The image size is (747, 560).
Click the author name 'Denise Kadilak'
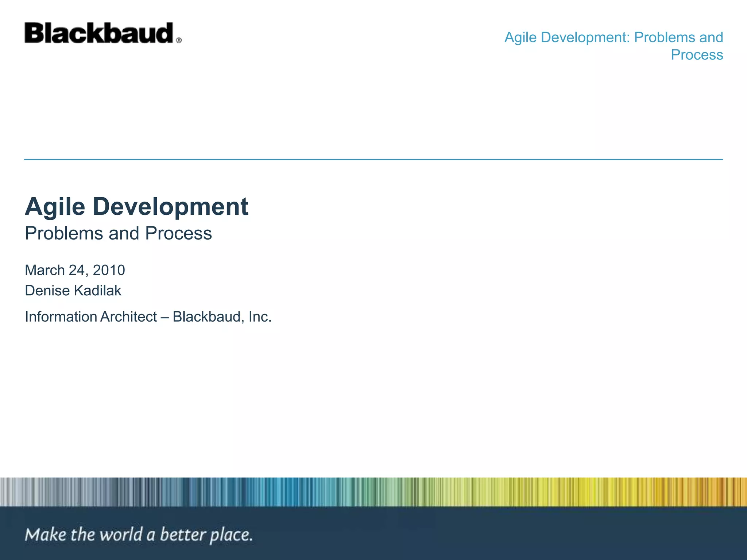(x=73, y=291)
